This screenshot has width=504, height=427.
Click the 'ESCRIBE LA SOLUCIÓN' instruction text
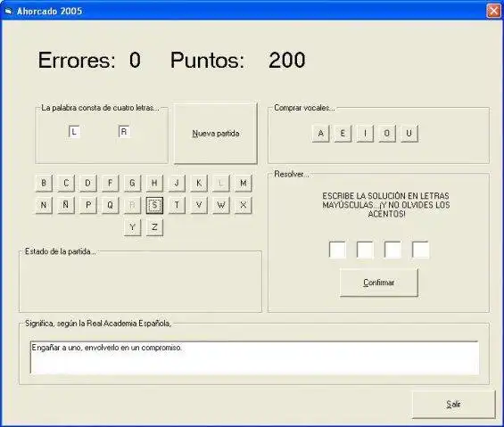pyautogui.click(x=385, y=205)
